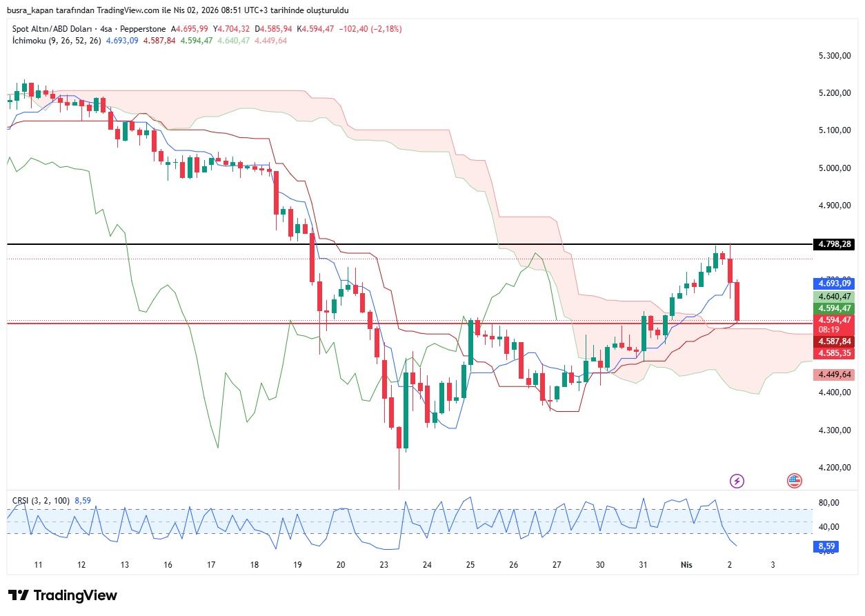Click the pale red 4.449,64 axis tag
Image resolution: width=865 pixels, height=616 pixels.
coord(834,375)
